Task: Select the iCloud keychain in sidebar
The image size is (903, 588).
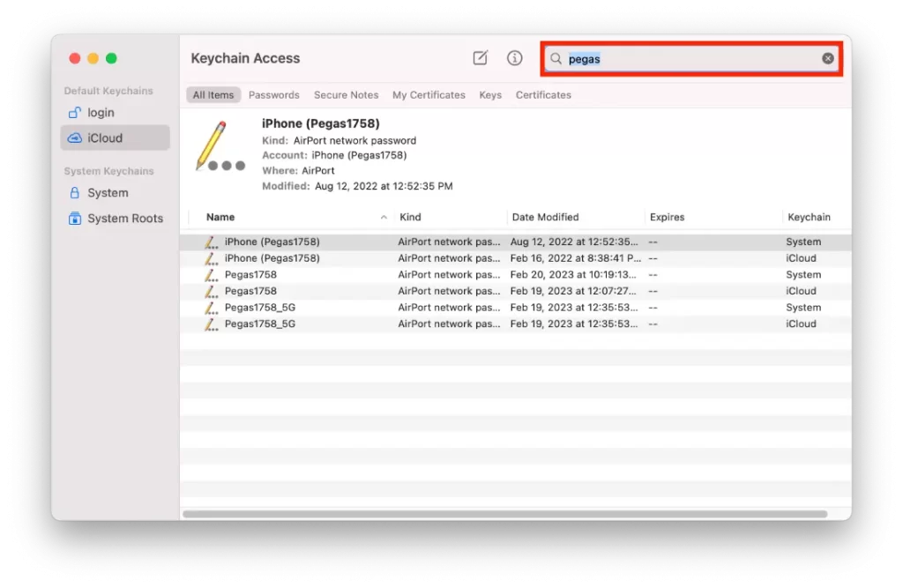Action: pyautogui.click(x=115, y=138)
